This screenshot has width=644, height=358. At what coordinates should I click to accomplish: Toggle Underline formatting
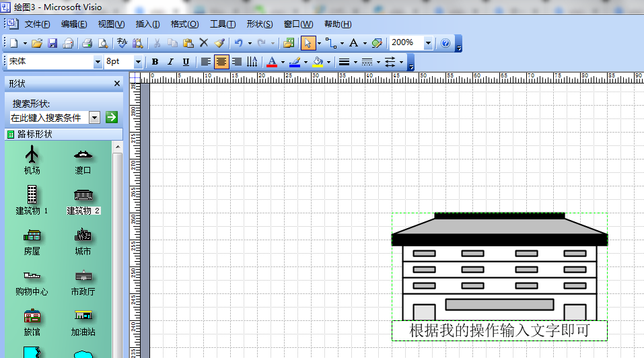point(186,62)
